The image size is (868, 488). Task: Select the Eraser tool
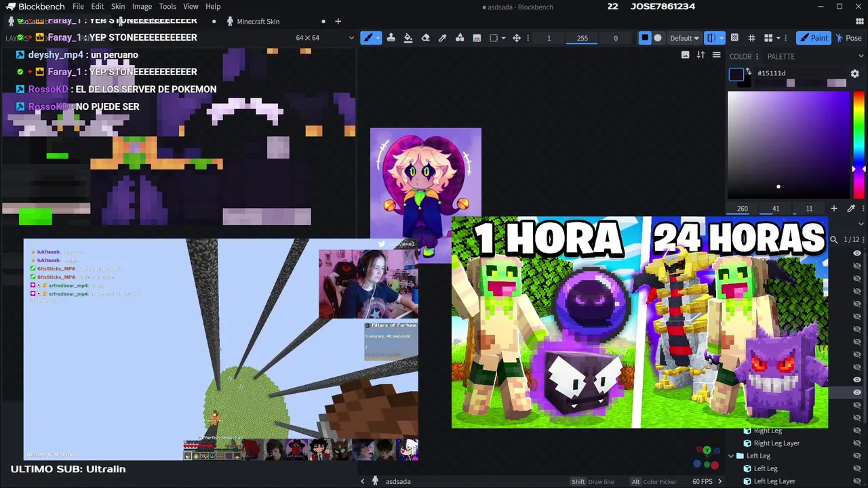[426, 38]
